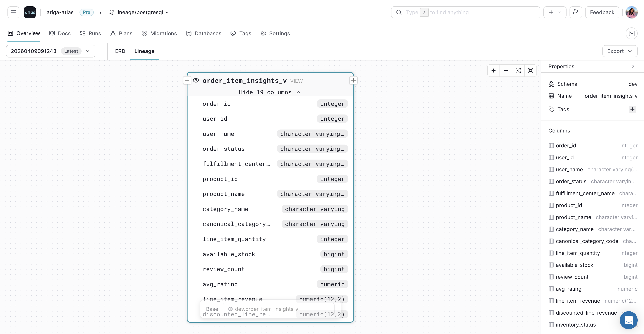Open the 20260409091243 Latest version dropdown

tap(88, 51)
